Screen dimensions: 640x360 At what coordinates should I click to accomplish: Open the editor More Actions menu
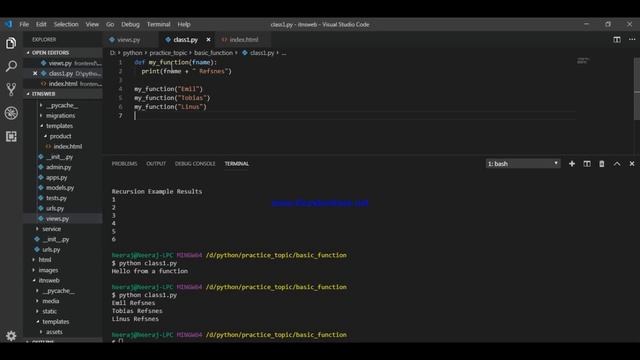coord(632,40)
